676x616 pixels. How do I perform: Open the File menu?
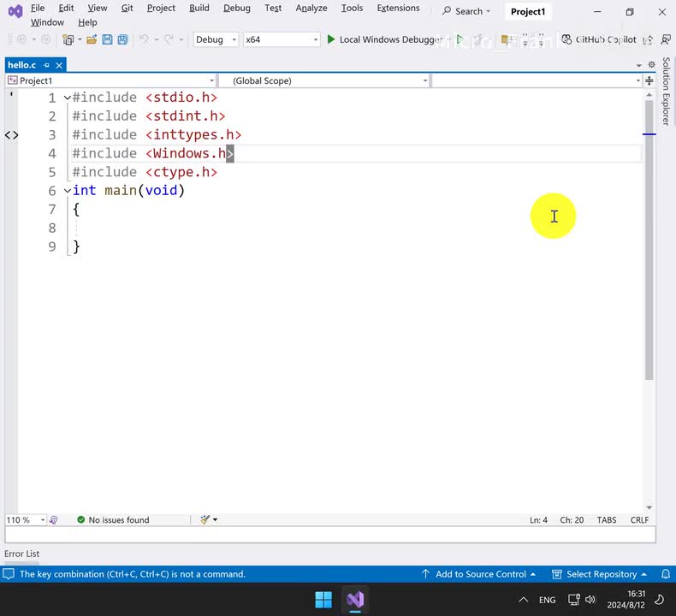point(38,9)
